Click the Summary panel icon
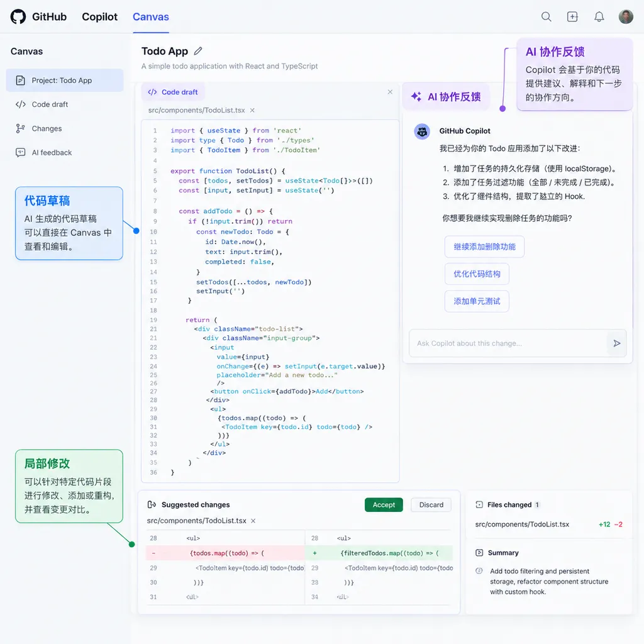This screenshot has height=644, width=644. [479, 553]
